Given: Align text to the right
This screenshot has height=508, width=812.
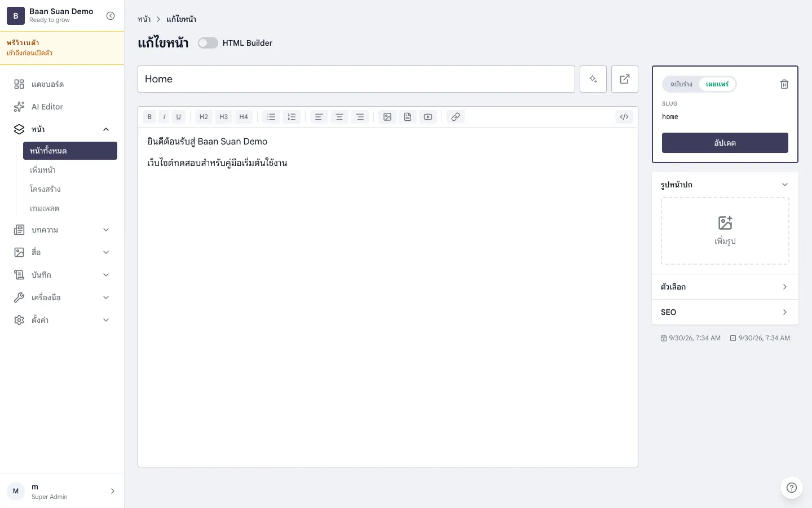Looking at the screenshot, I should pos(360,117).
